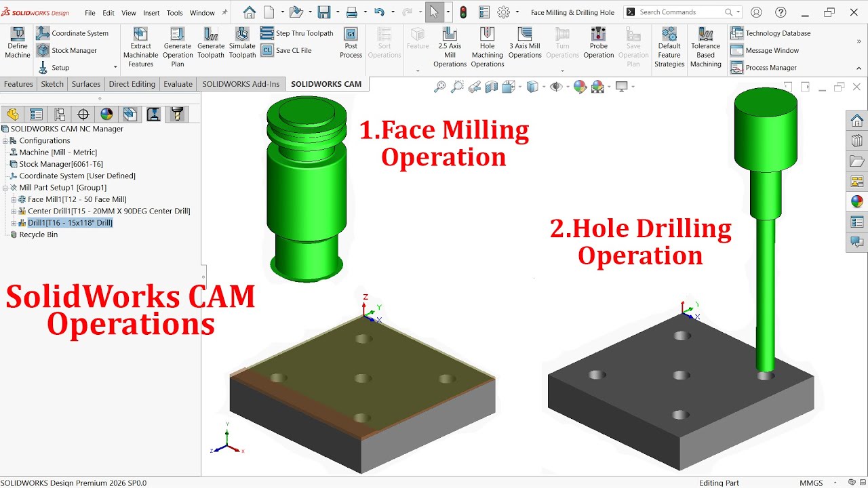The width and height of the screenshot is (868, 488).
Task: Click Section View icon
Action: 492,86
